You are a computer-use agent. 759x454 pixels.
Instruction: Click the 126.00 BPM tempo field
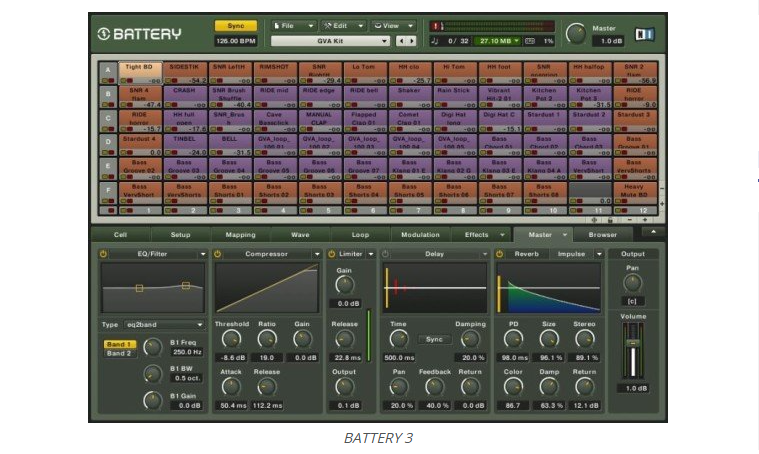coord(236,41)
